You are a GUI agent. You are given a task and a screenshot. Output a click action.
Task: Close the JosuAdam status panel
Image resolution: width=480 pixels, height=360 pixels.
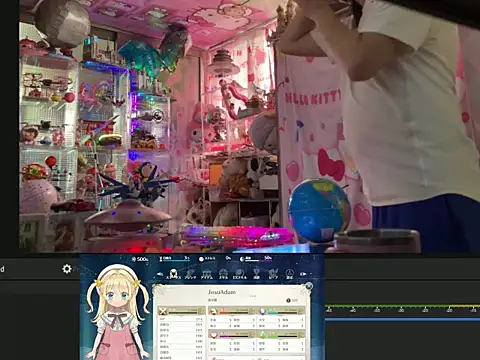pyautogui.click(x=309, y=286)
